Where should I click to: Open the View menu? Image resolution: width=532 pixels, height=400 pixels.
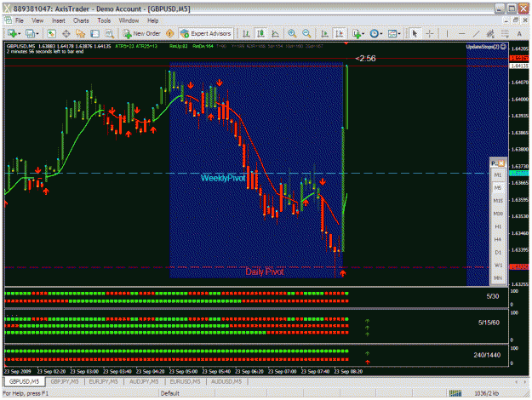coord(37,20)
